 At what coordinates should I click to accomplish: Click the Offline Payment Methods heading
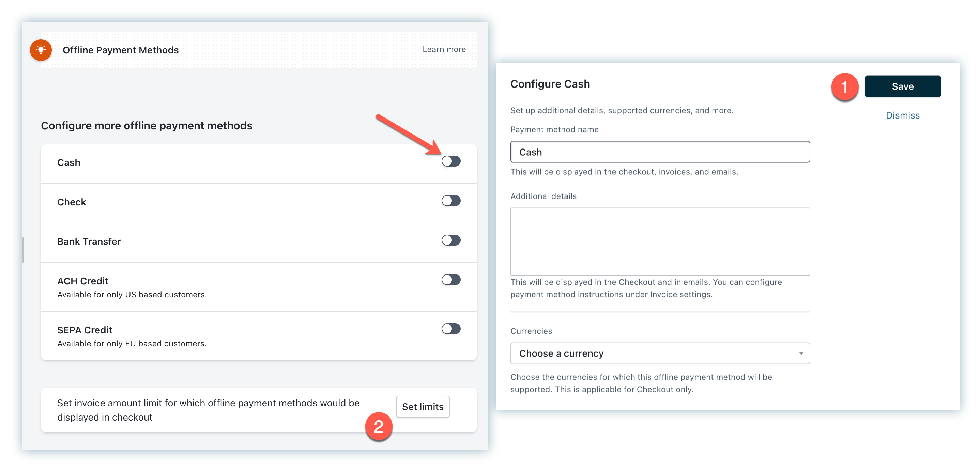pyautogui.click(x=121, y=50)
